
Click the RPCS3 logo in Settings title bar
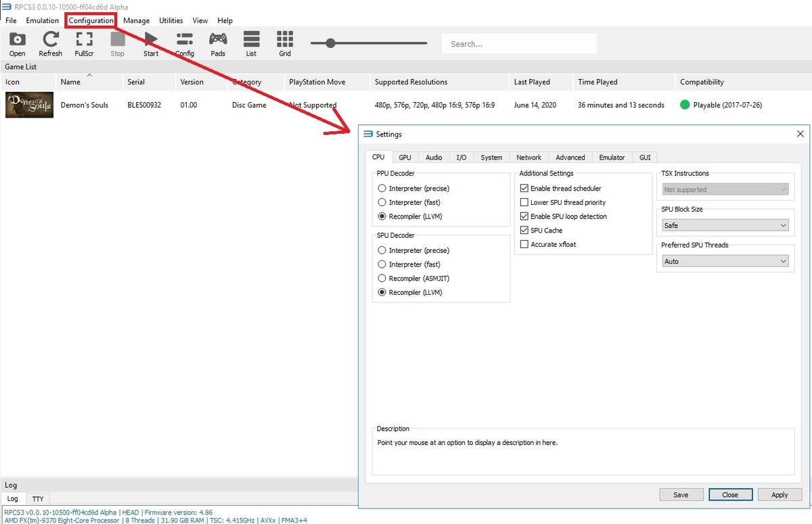coord(368,134)
